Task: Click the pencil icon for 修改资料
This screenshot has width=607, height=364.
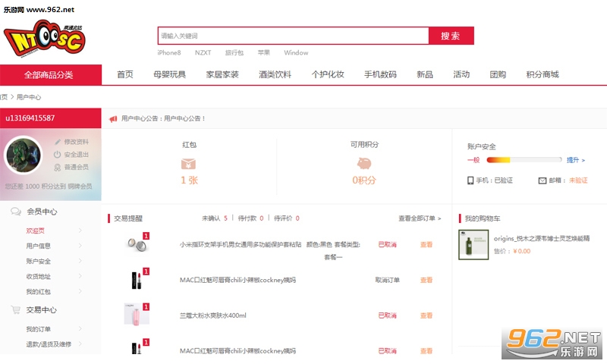Action: click(x=58, y=142)
